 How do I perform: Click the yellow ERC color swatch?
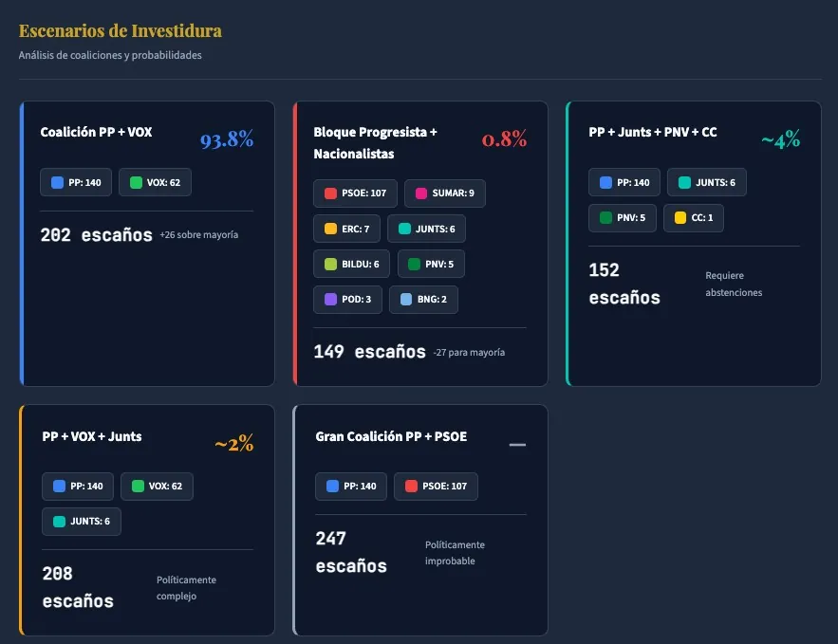pyautogui.click(x=330, y=230)
